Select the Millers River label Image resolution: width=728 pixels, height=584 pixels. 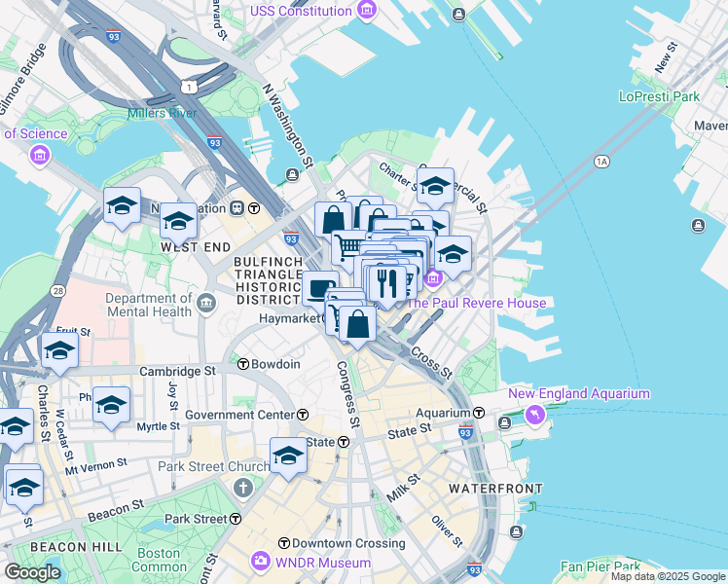coord(162,113)
